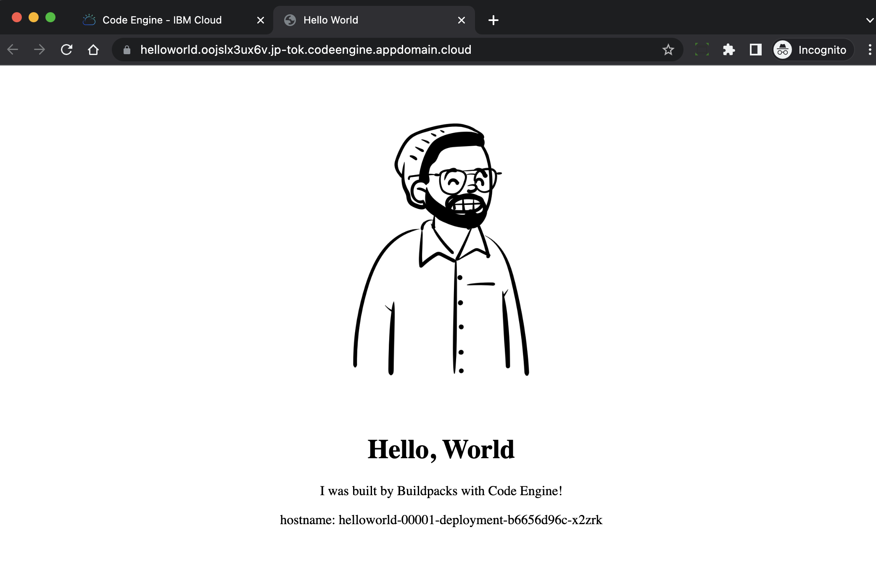Click the browser forward arrow

(40, 50)
